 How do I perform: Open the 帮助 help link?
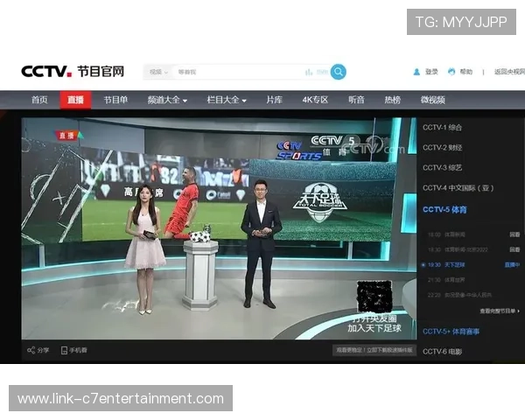[466, 72]
